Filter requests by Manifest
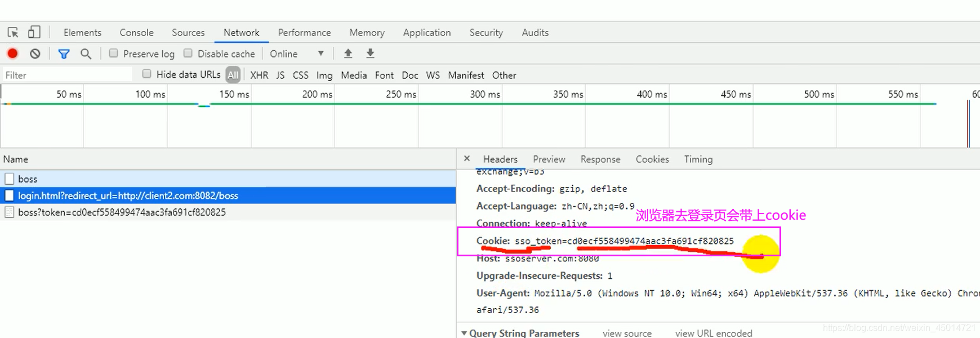 tap(466, 75)
